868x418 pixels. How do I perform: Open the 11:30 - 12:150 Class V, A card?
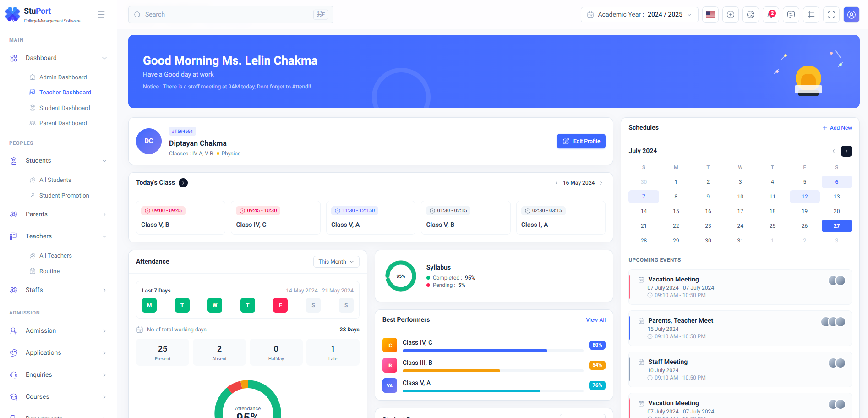[371, 218]
